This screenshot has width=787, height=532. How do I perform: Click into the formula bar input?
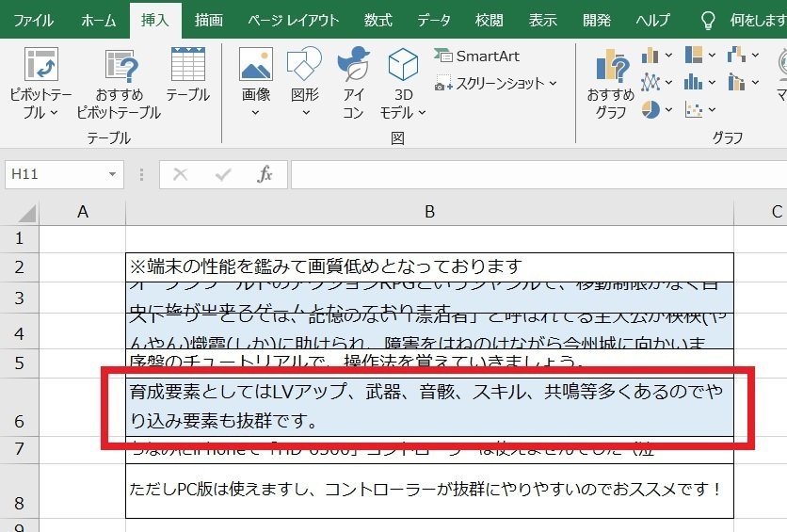click(x=539, y=174)
